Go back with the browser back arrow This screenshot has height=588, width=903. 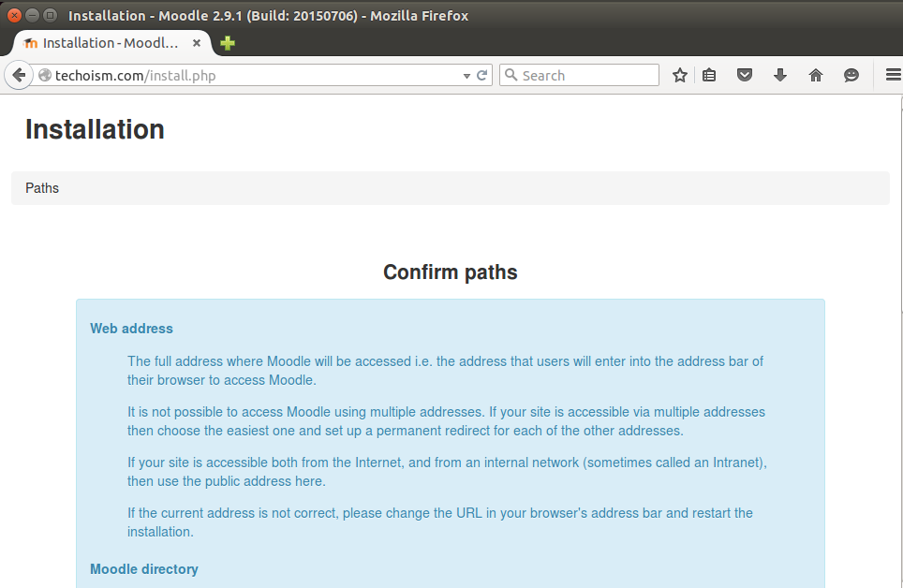19,76
